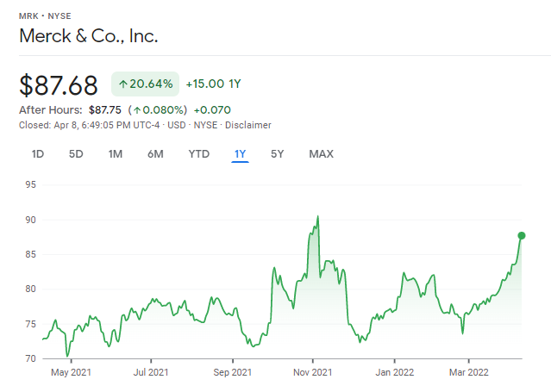Click the after hours up arrow icon

coord(137,110)
